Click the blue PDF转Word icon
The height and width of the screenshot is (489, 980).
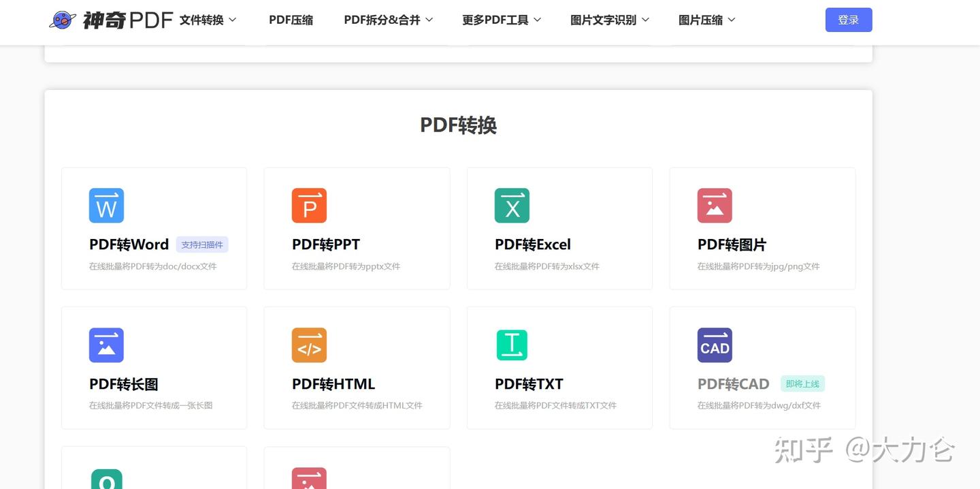point(106,206)
